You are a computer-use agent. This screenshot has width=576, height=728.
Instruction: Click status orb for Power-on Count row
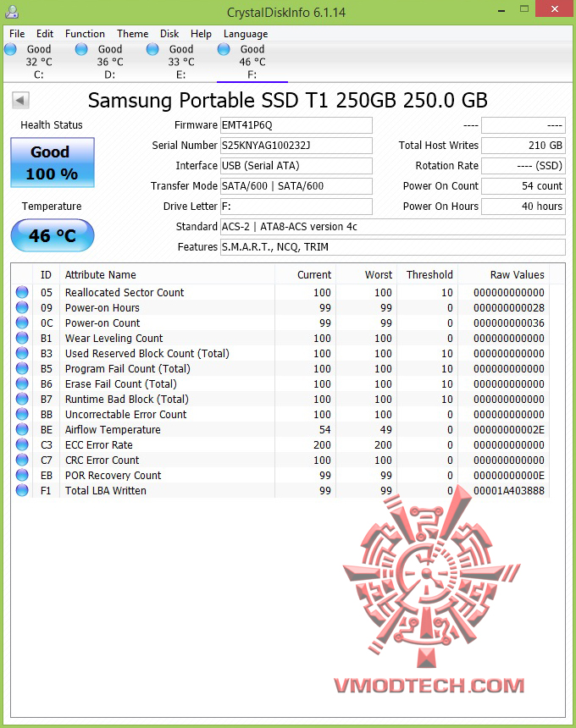[x=22, y=323]
